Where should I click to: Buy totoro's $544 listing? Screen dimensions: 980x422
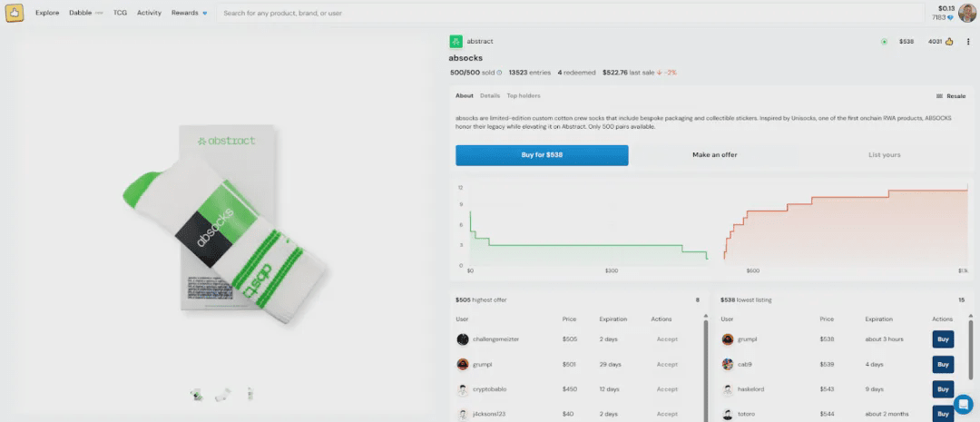[943, 414]
